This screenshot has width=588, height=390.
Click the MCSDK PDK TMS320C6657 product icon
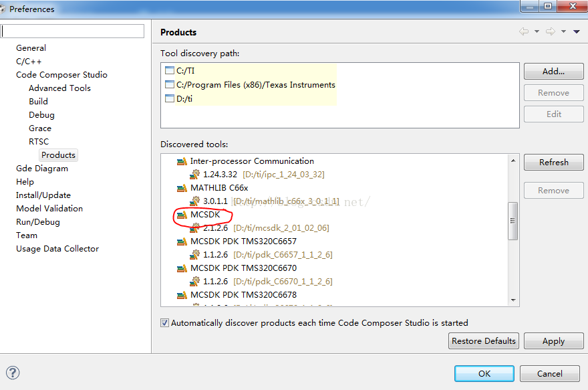point(182,241)
